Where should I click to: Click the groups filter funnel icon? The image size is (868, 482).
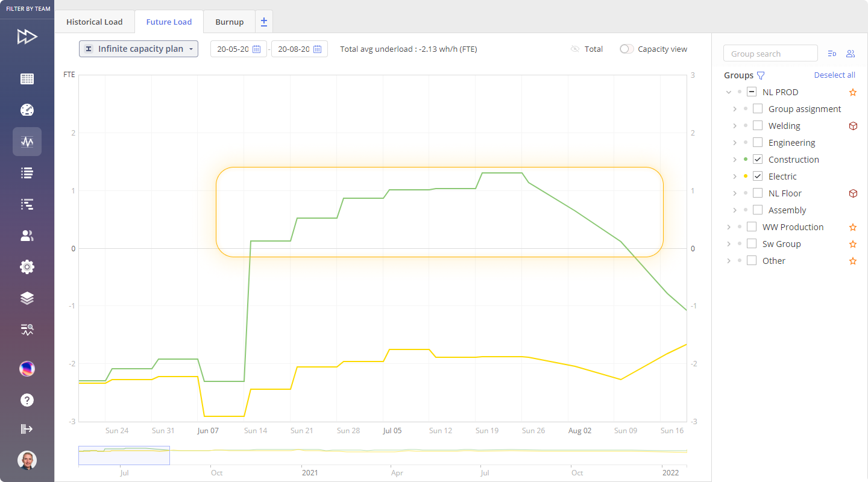click(x=761, y=75)
